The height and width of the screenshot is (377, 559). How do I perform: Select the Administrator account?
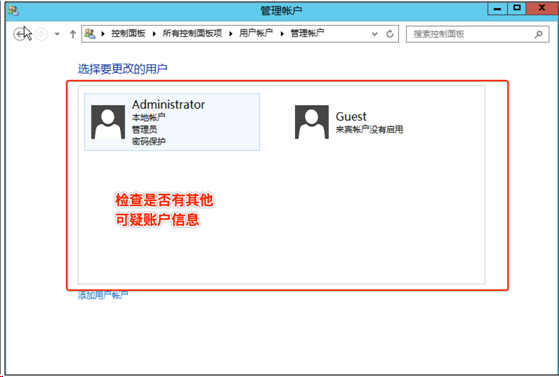point(172,122)
